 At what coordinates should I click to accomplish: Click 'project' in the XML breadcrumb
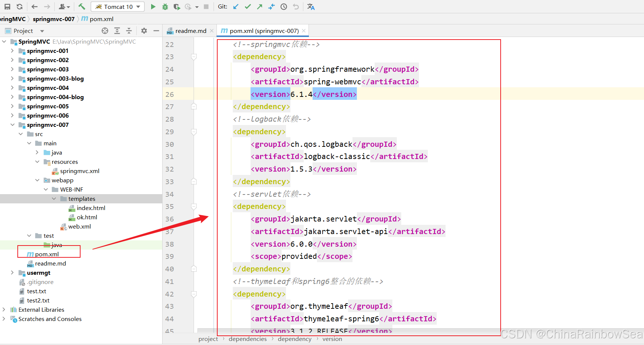208,339
